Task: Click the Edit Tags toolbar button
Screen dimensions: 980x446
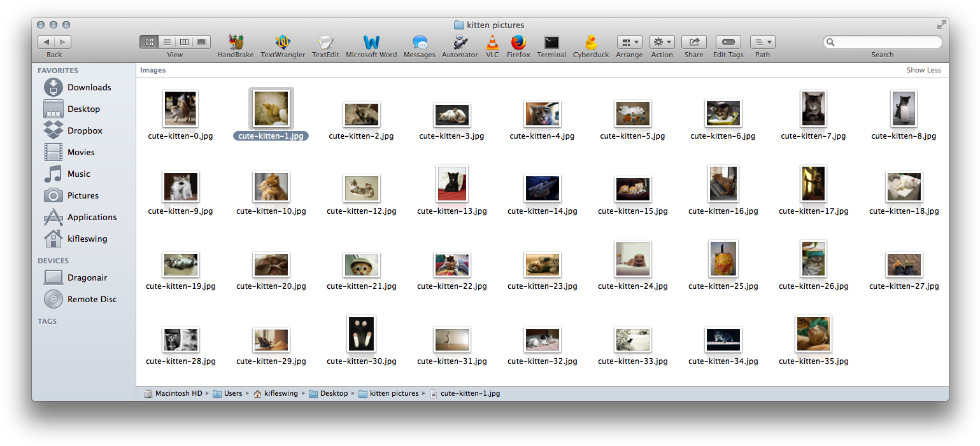Action: (728, 42)
